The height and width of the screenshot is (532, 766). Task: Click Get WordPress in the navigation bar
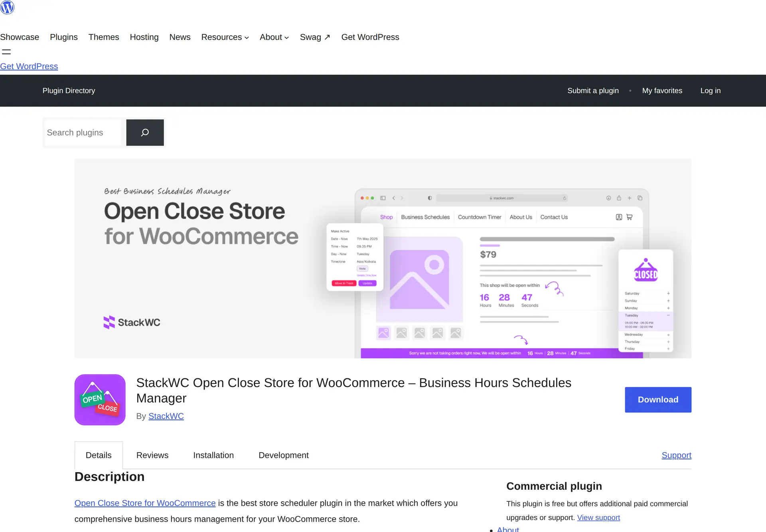coord(370,37)
